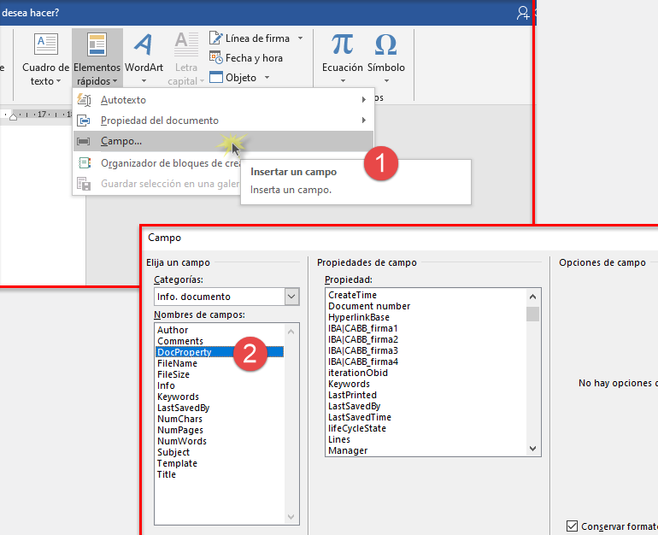Open the Ecuación pi tool

[342, 58]
